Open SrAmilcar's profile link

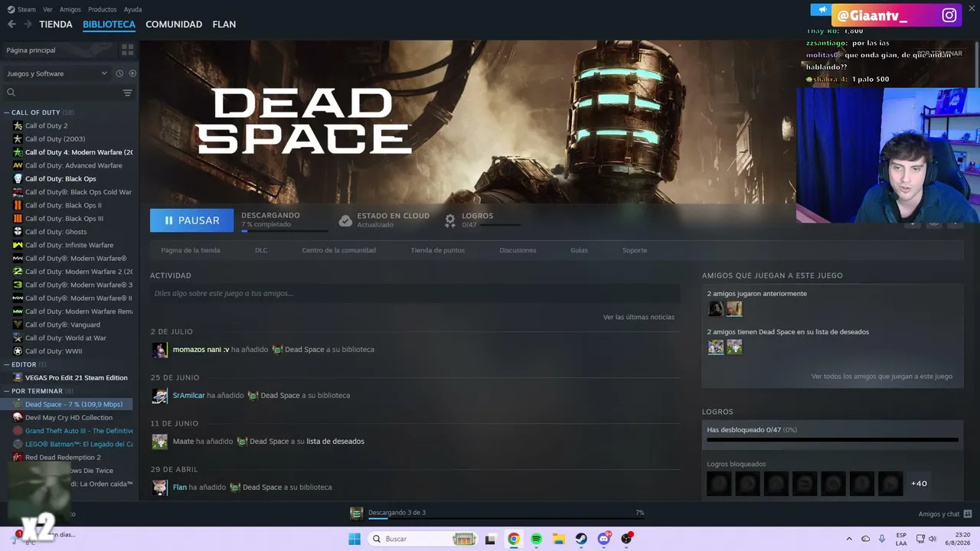click(x=189, y=396)
